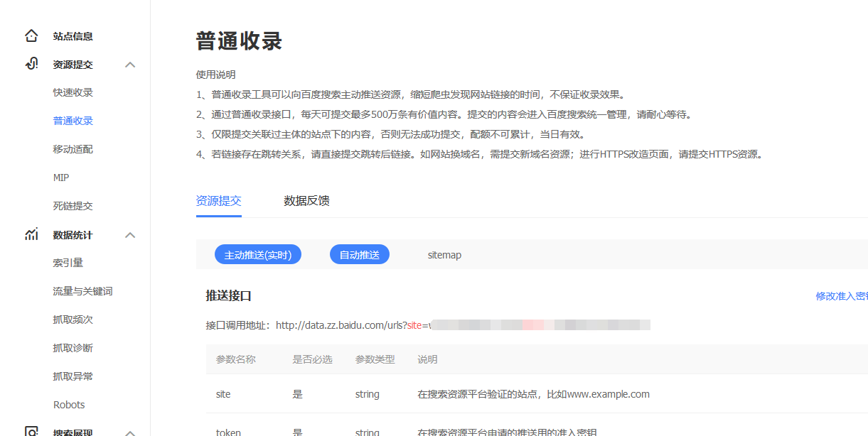868x436 pixels.
Task: Open the Robots settings page
Action: point(69,404)
